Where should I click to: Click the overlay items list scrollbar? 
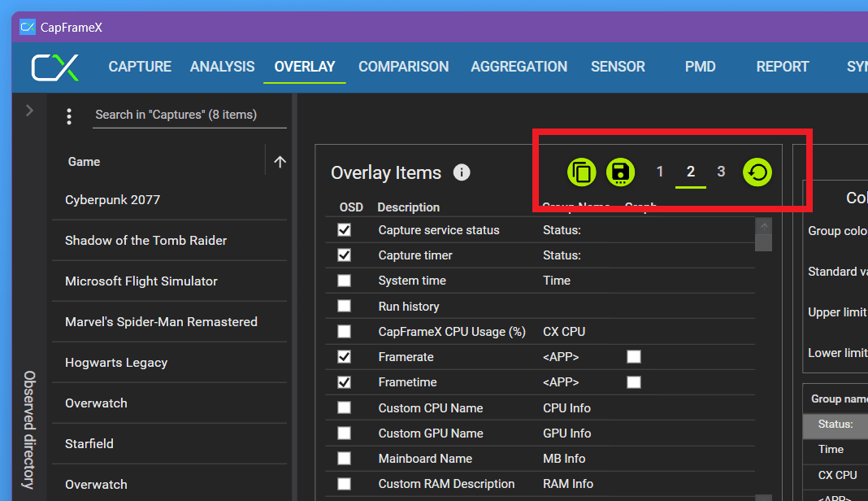pyautogui.click(x=763, y=366)
